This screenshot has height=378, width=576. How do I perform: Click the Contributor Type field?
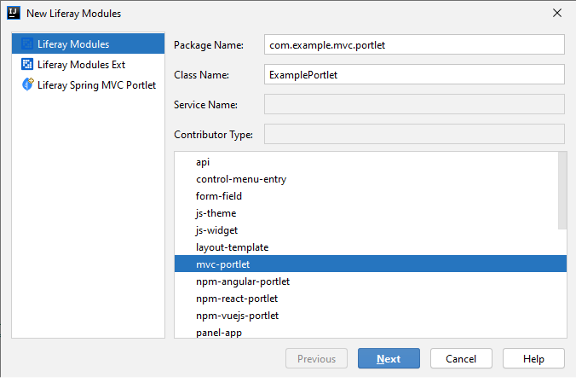coord(414,134)
